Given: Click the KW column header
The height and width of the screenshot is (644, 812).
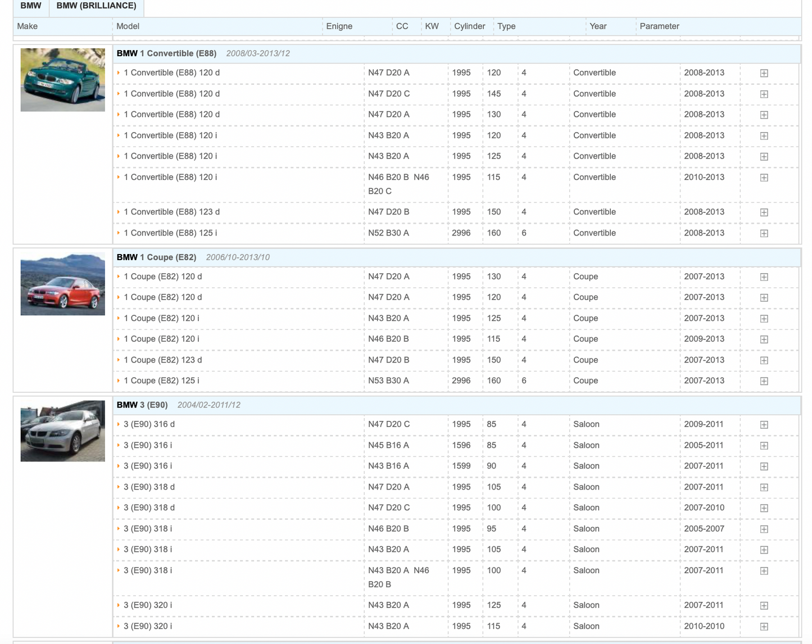Looking at the screenshot, I should pyautogui.click(x=432, y=26).
